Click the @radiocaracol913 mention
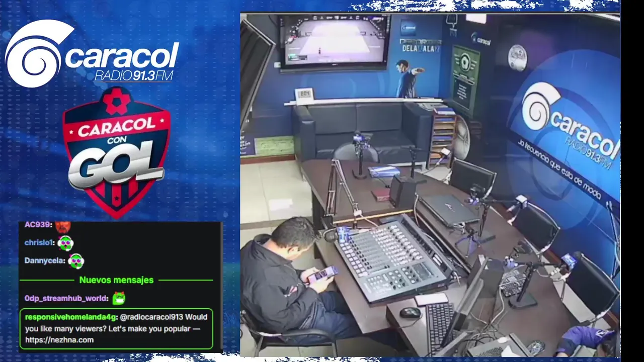Screen dimensions: 644x362 pyautogui.click(x=152, y=317)
